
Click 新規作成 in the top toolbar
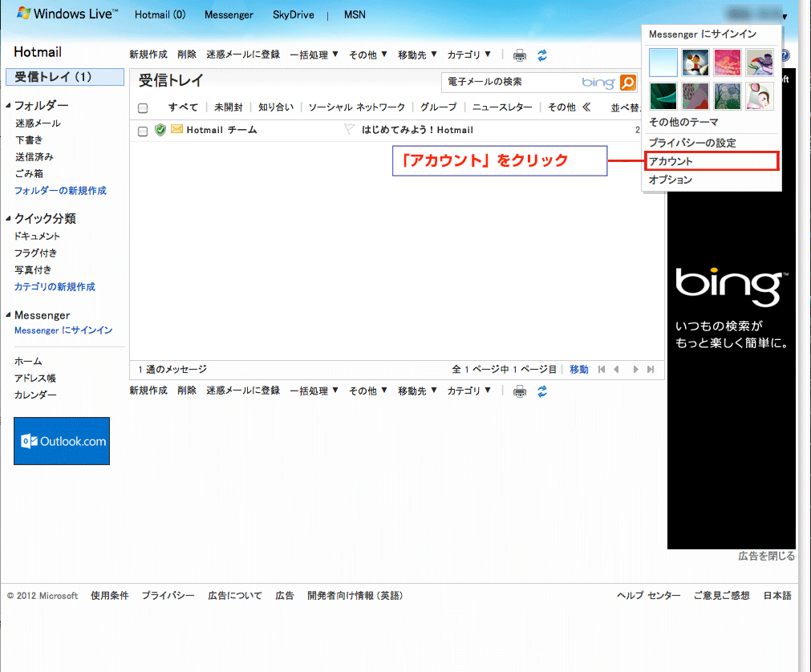(148, 55)
